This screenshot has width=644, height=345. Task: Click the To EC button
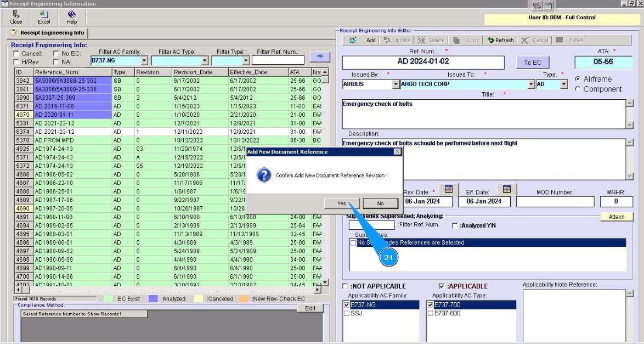coord(532,63)
